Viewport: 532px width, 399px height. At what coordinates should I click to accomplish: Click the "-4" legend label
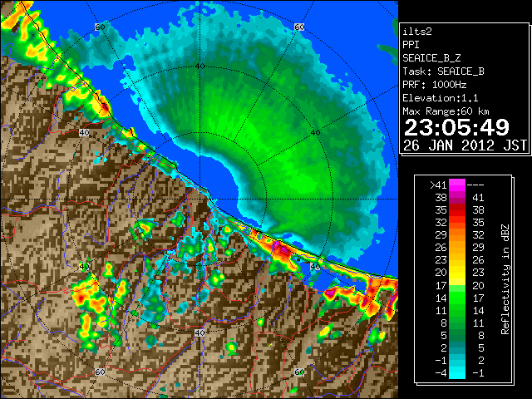tap(441, 373)
